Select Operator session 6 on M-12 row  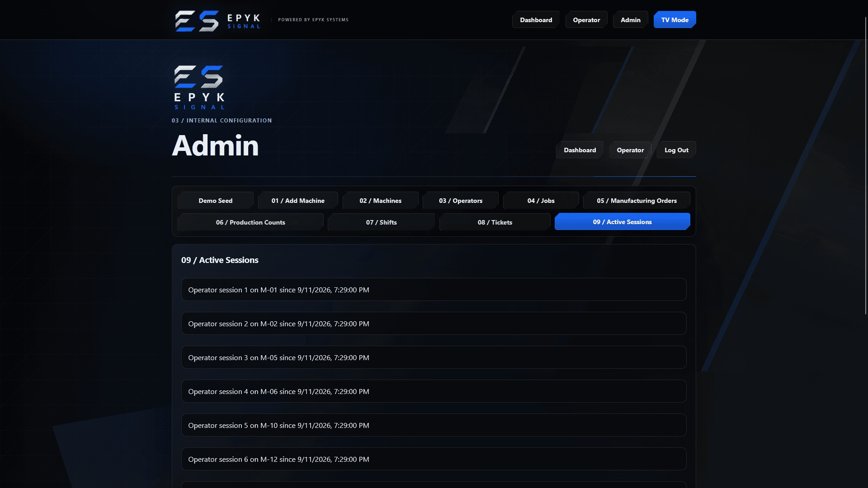coord(434,459)
